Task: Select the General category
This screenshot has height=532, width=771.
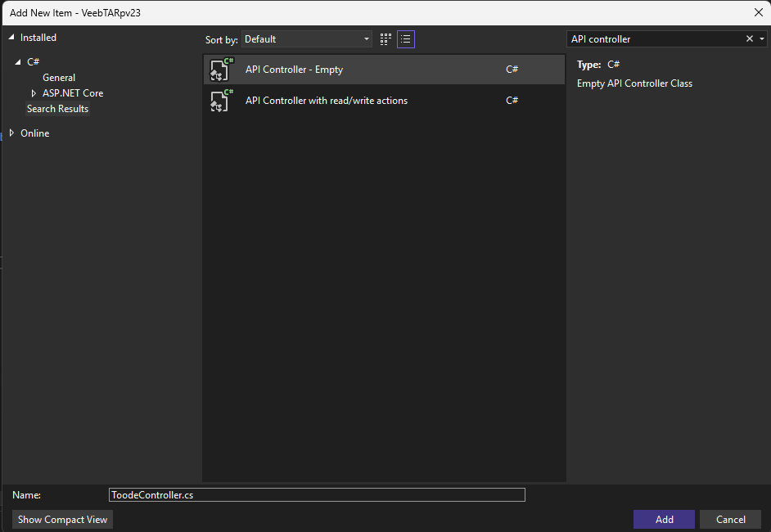Action: [x=59, y=78]
